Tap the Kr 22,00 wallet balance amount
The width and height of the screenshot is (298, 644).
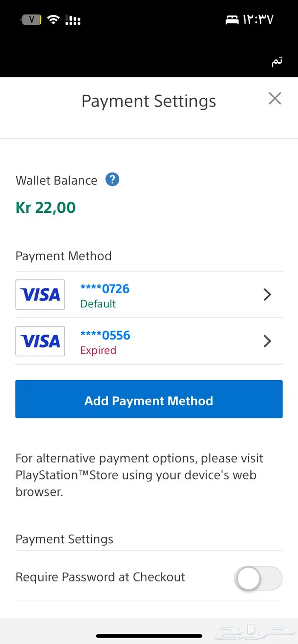(x=46, y=208)
